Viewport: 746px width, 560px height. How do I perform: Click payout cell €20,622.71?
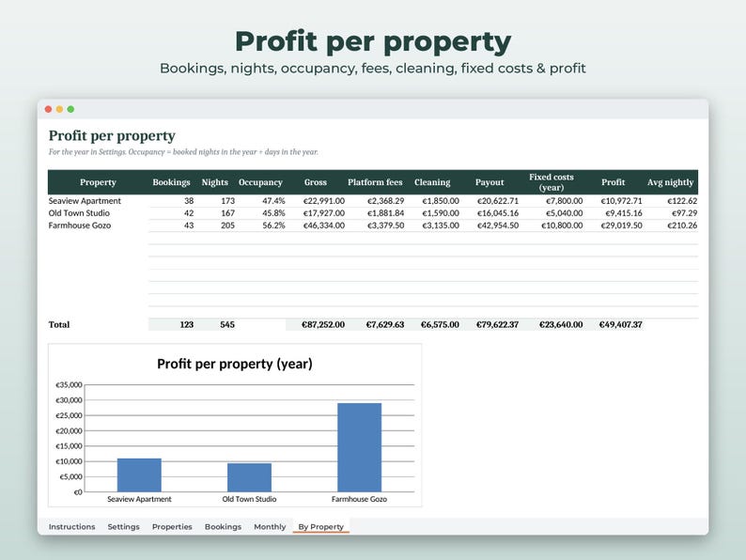(498, 201)
